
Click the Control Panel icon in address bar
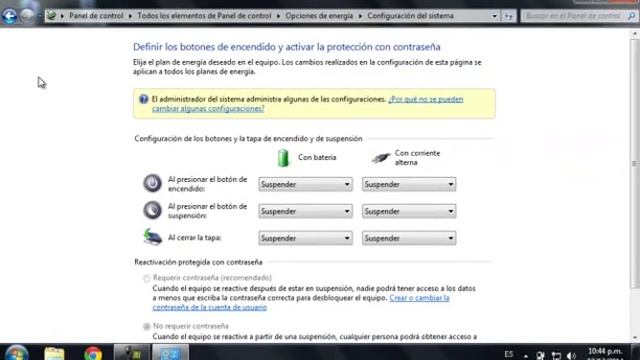(51, 16)
